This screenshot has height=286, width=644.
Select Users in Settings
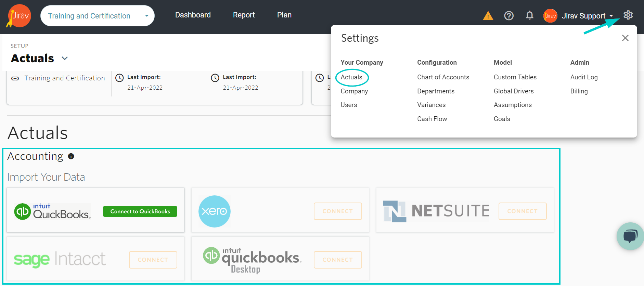[349, 105]
